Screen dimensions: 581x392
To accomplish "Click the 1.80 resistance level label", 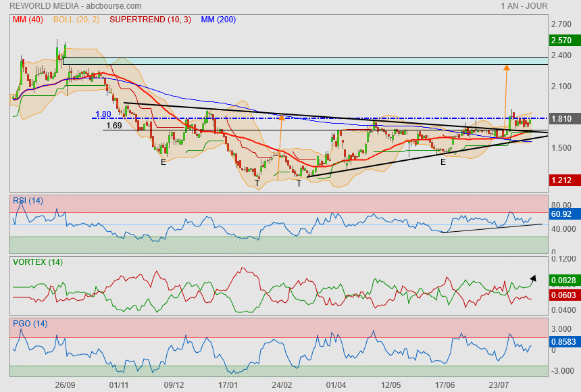I will click(103, 114).
